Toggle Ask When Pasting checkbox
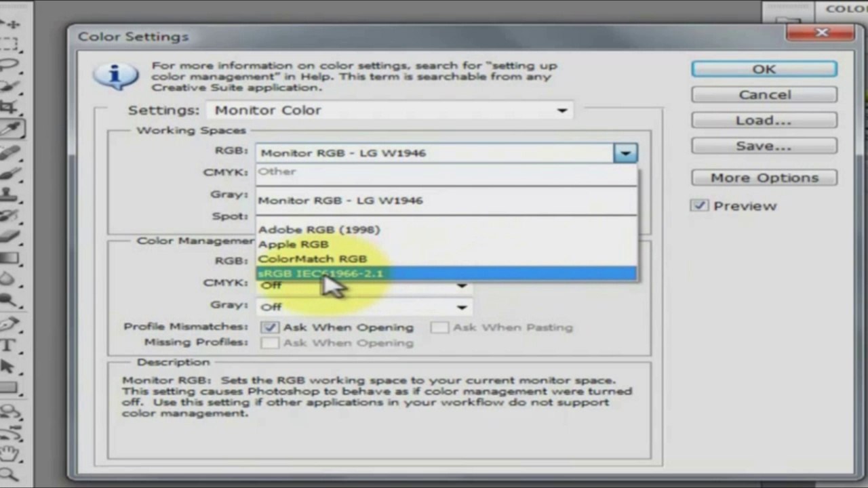 (439, 327)
